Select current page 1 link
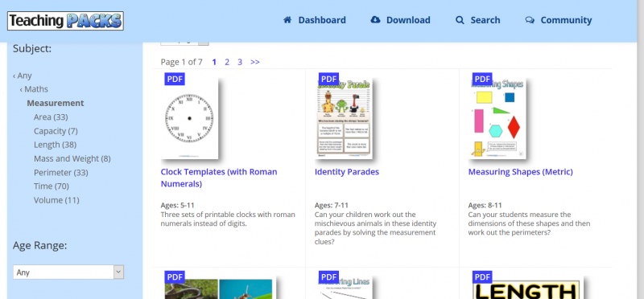644x299 pixels. pyautogui.click(x=214, y=62)
